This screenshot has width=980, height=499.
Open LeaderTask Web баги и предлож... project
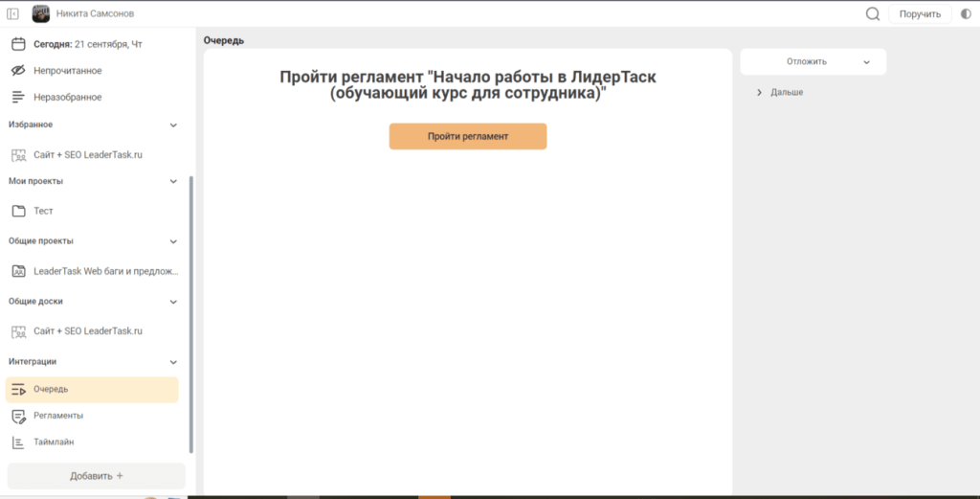[x=106, y=271]
